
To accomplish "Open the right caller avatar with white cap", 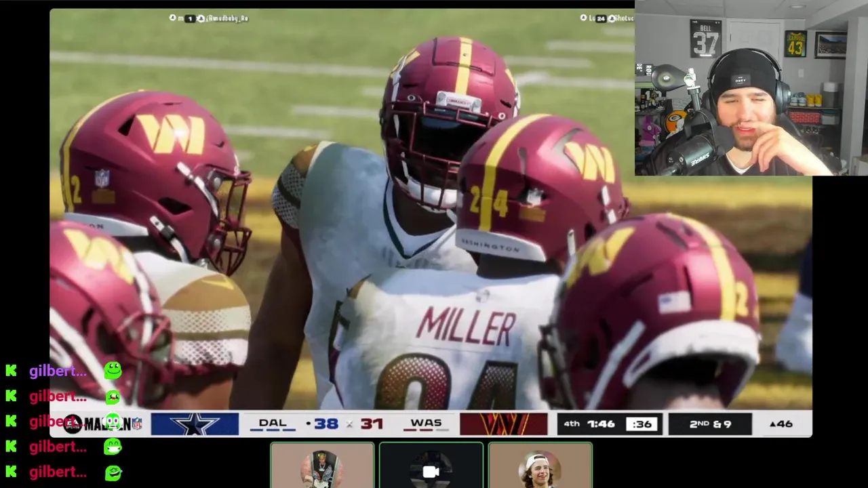I will click(540, 466).
